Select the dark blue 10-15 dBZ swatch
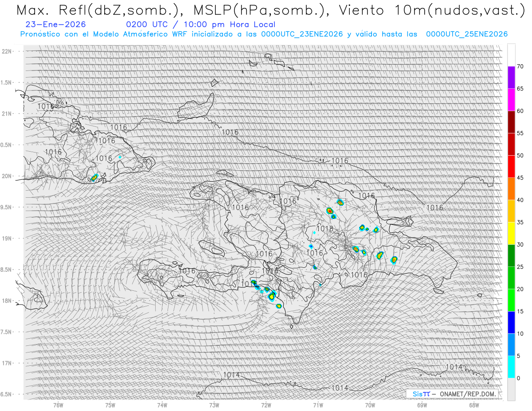The image size is (532, 411). click(x=511, y=322)
